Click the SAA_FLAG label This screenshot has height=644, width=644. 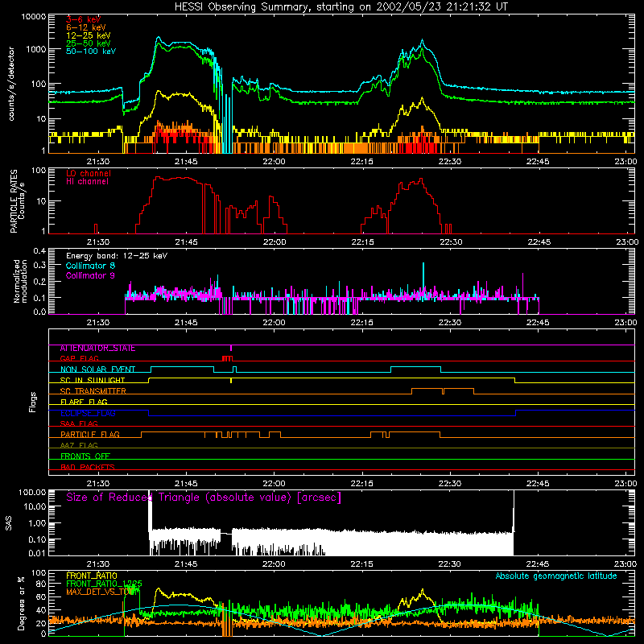pos(79,424)
